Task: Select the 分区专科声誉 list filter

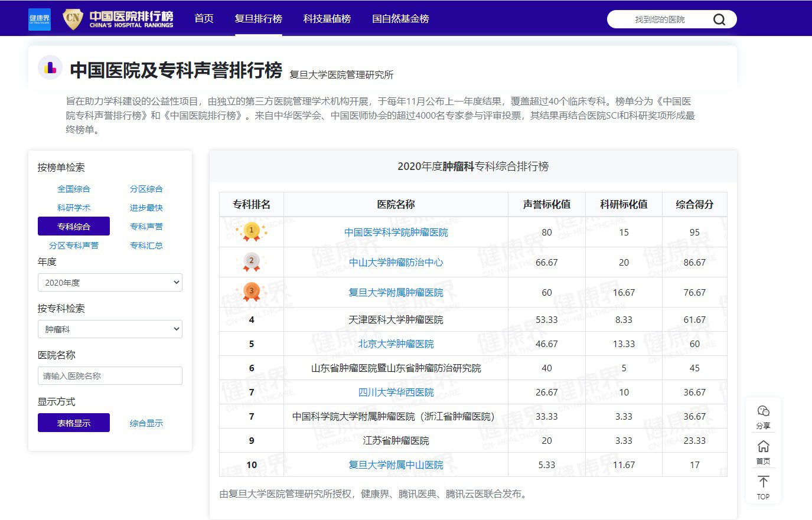Action: click(x=74, y=246)
